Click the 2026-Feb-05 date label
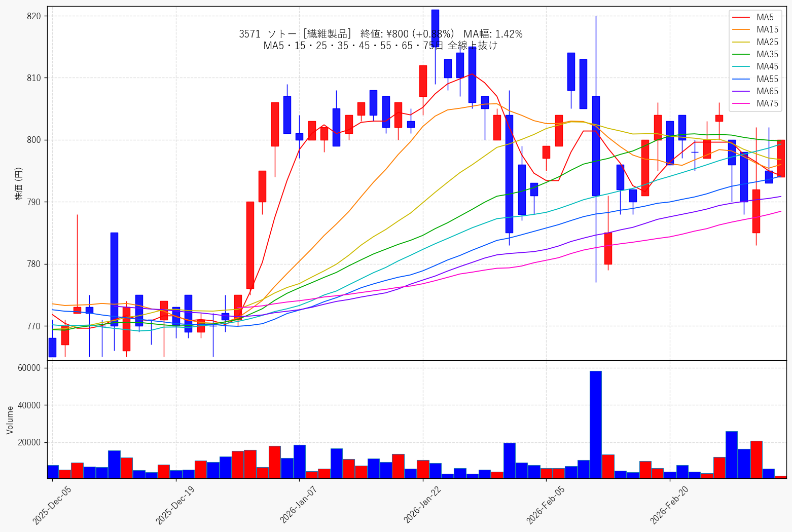Screen dimensions: 792x532 [546, 505]
